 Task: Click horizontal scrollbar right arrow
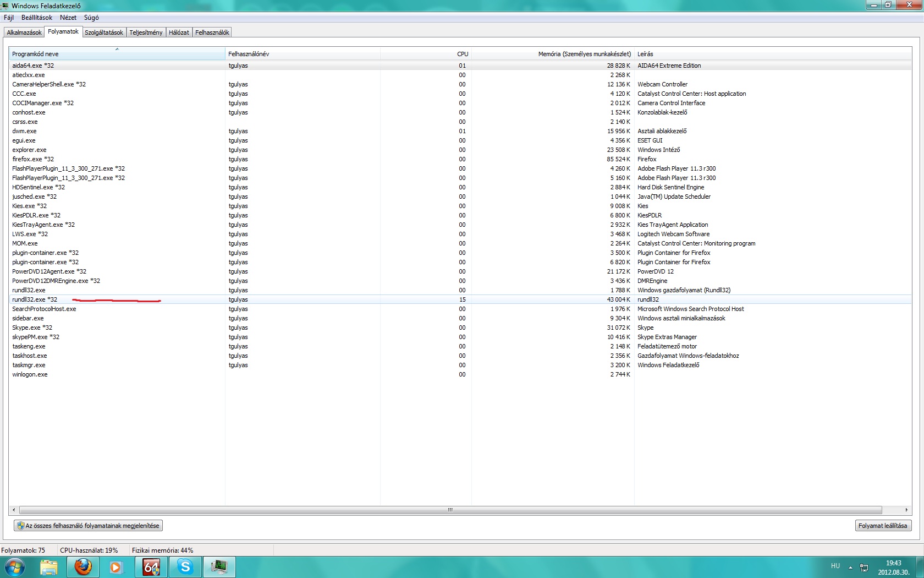906,510
